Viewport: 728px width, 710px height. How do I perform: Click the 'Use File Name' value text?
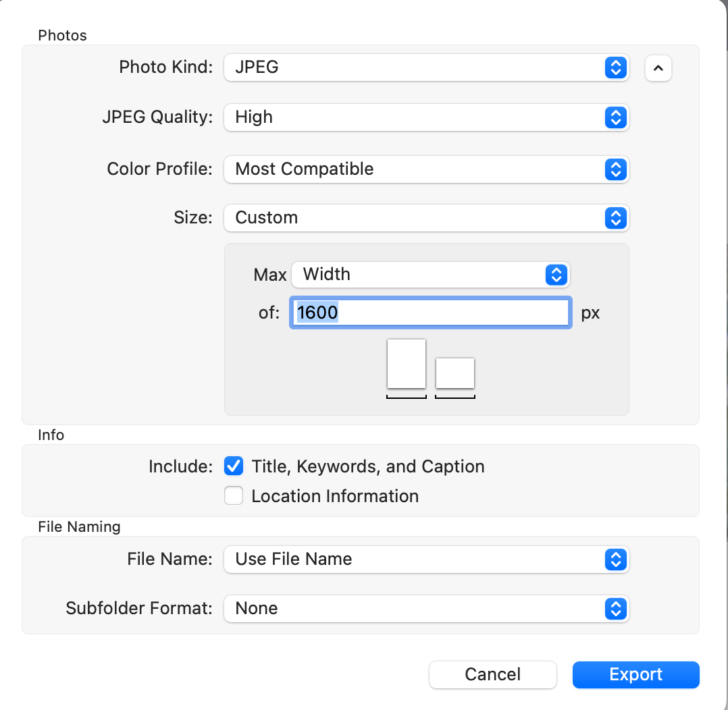pos(294,559)
